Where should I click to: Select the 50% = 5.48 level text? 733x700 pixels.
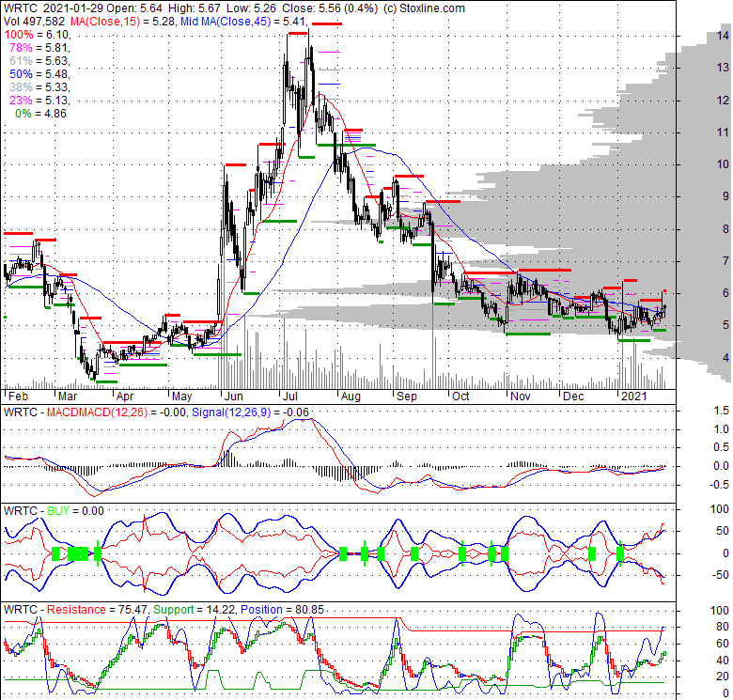(39, 74)
